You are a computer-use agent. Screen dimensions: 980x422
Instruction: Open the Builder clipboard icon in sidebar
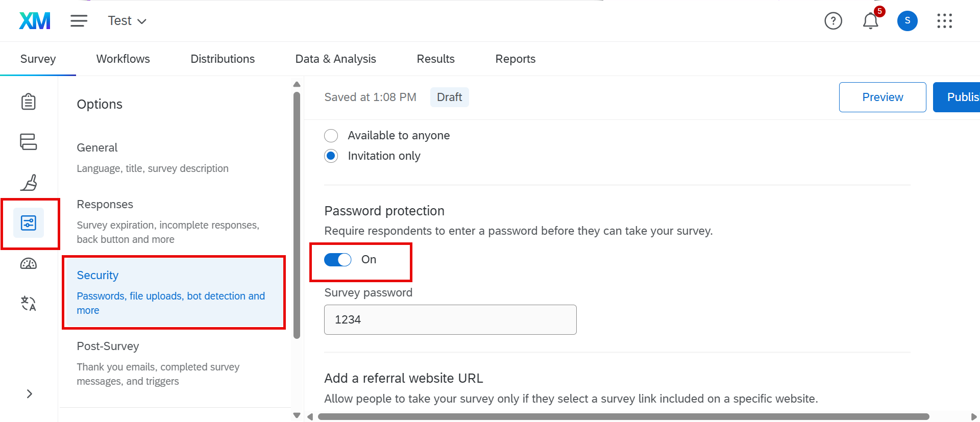click(29, 102)
